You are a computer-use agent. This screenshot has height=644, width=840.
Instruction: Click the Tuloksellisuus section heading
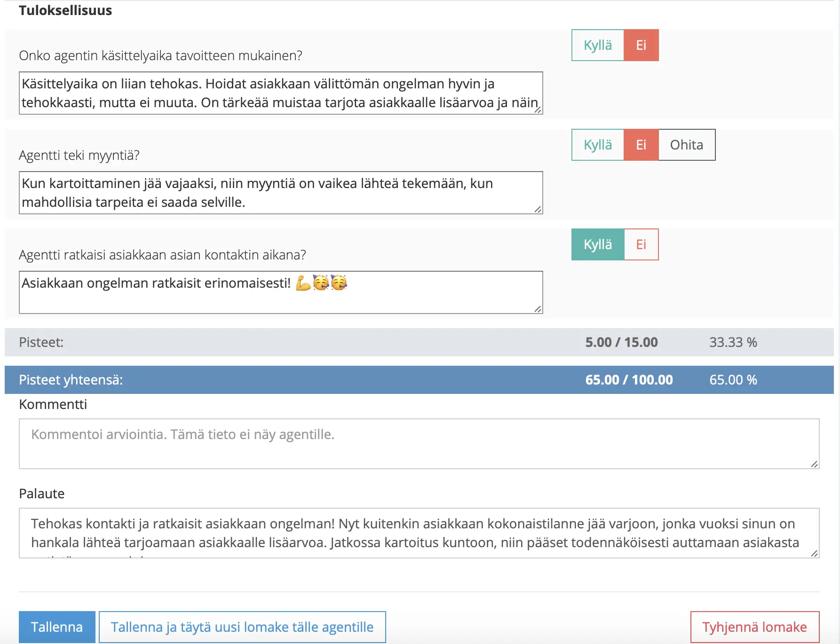[65, 10]
